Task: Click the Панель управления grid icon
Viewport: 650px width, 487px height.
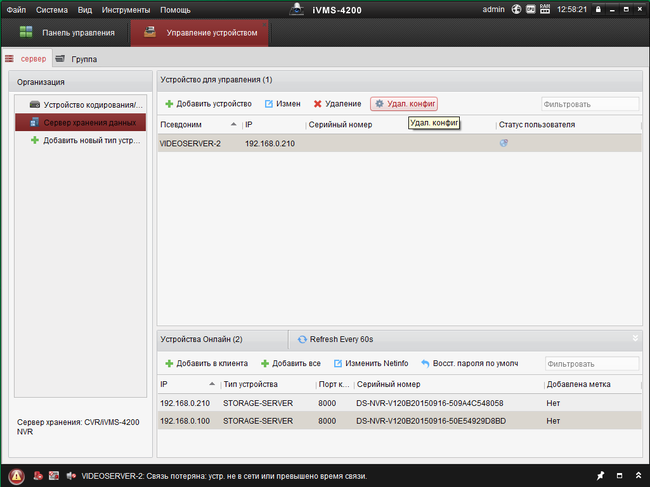Action: pos(26,32)
